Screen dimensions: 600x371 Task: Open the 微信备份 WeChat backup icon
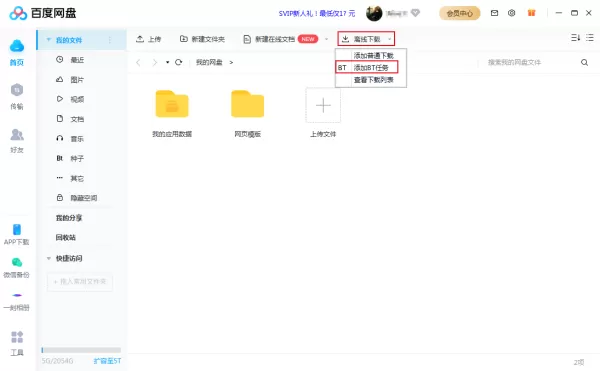coord(16,267)
